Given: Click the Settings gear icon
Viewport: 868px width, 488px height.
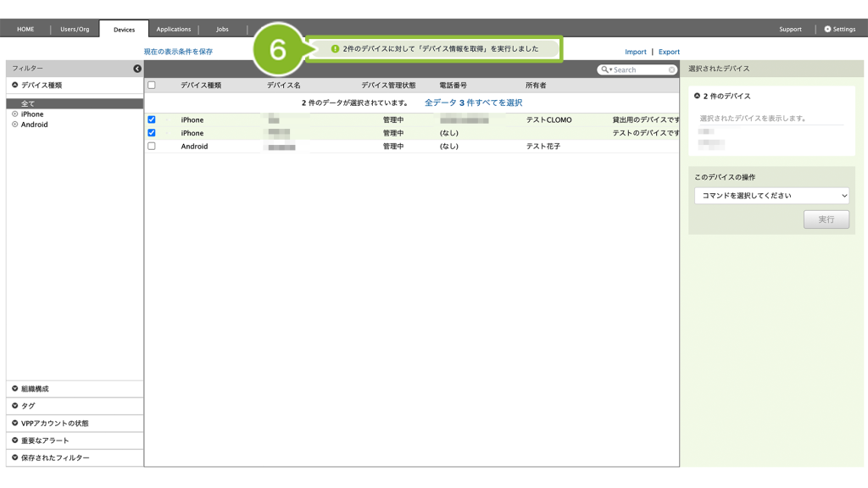Looking at the screenshot, I should [x=827, y=29].
